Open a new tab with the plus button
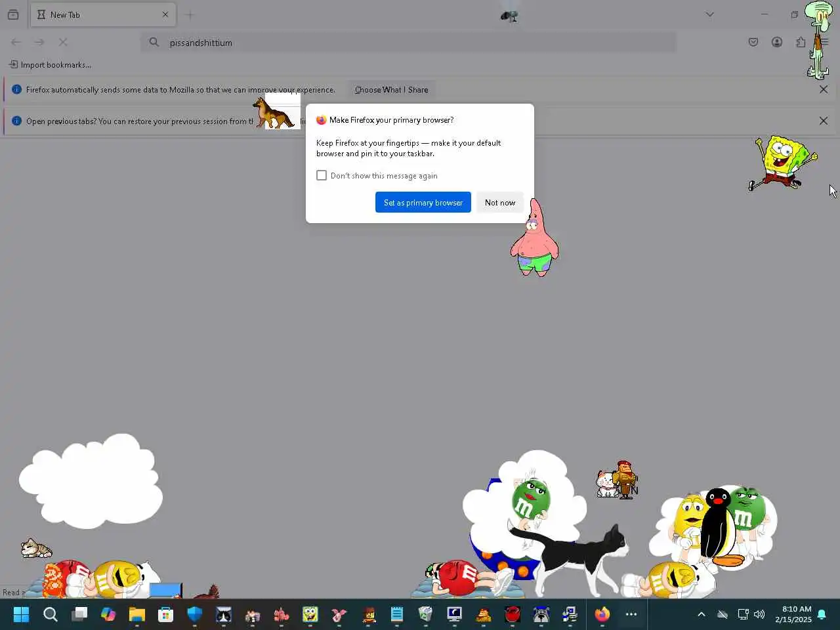The image size is (840, 630). tap(190, 14)
